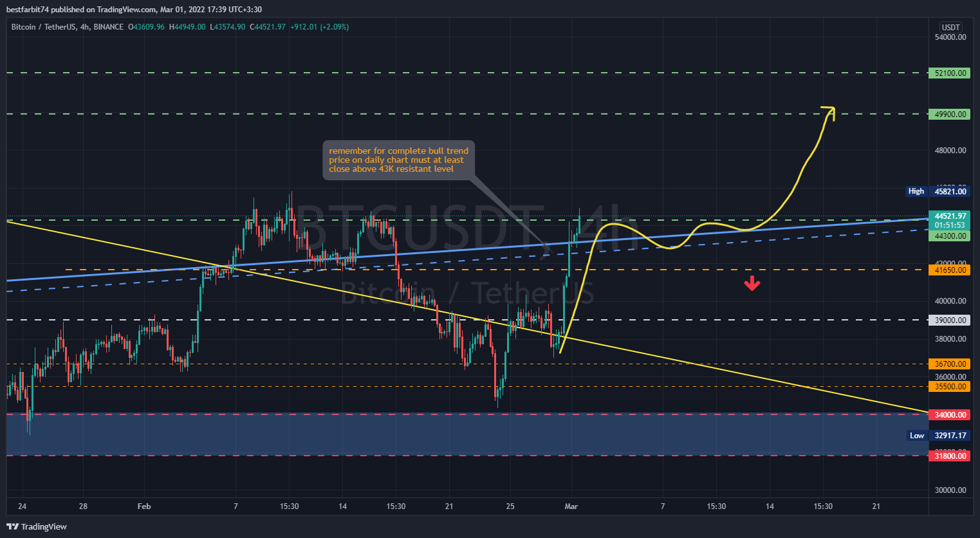This screenshot has width=980, height=538.
Task: Click the Bitcoin / TetherUS symbol title
Action: (43, 27)
